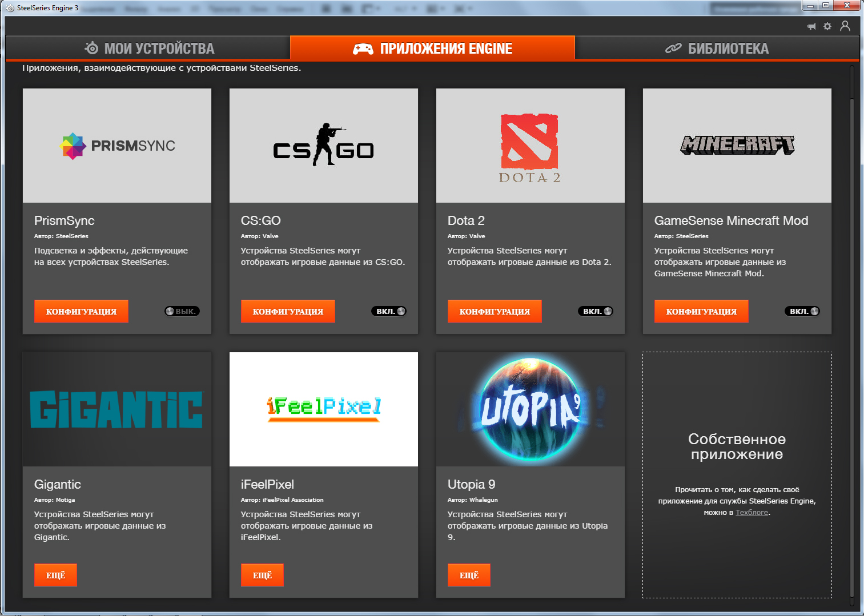Image resolution: width=864 pixels, height=616 pixels.
Task: Click ЕЩЁ button under iFeelPixel
Action: tap(262, 575)
